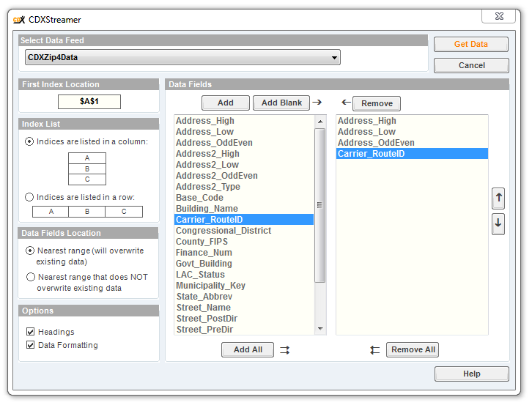Click the Add All button
The height and width of the screenshot is (408, 532).
[x=248, y=349]
